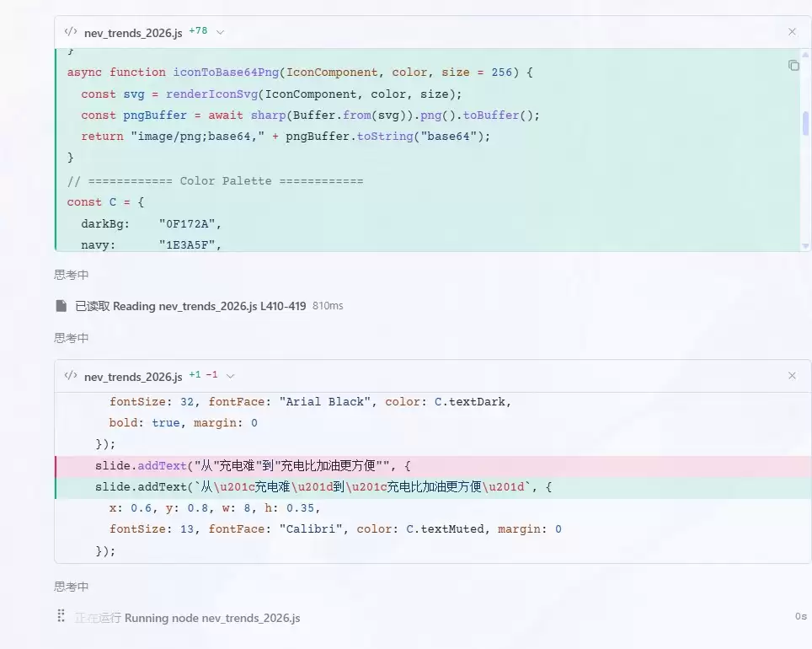The image size is (812, 649).
Task: Click the navy "1E3A5F" color value
Action: [190, 245]
